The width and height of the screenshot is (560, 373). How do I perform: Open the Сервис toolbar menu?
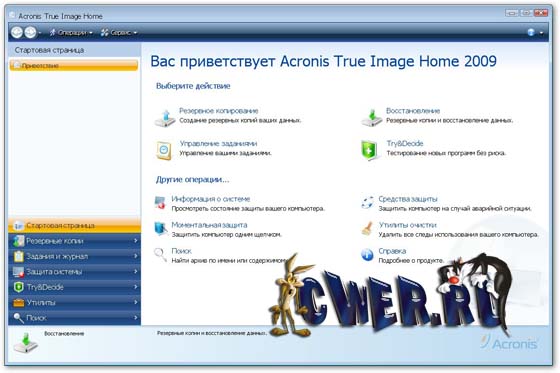(119, 33)
